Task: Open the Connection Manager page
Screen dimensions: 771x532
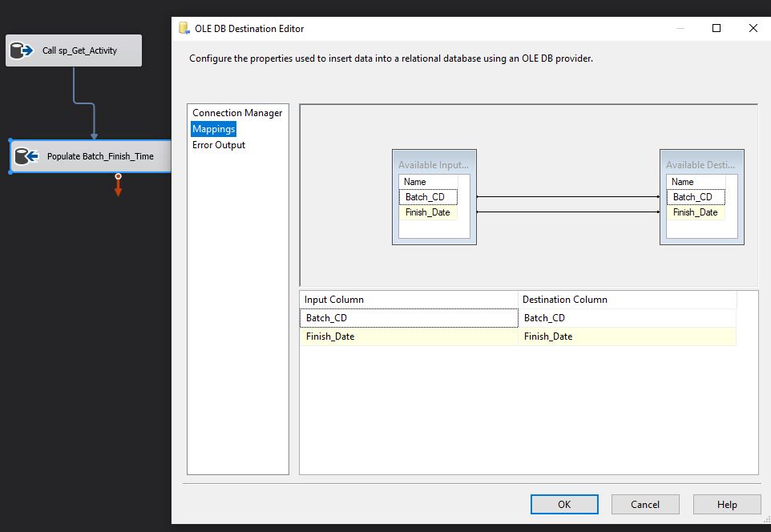Action: (237, 113)
